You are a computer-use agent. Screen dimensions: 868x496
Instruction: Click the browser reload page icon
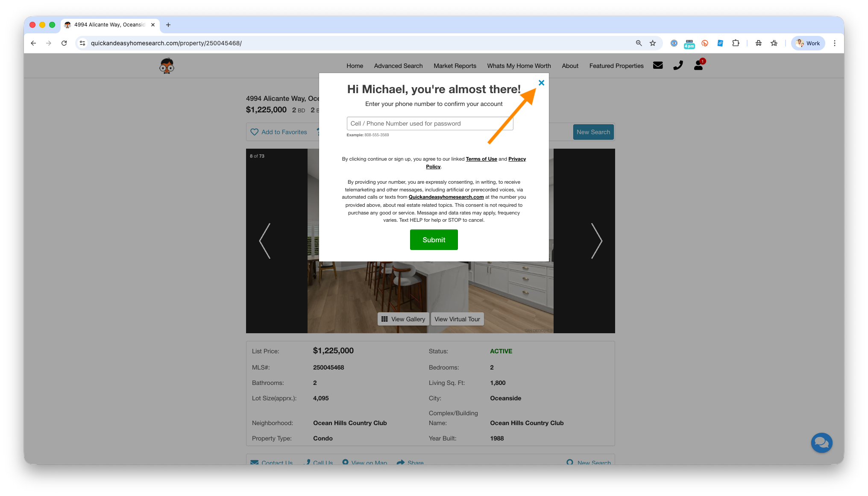64,43
